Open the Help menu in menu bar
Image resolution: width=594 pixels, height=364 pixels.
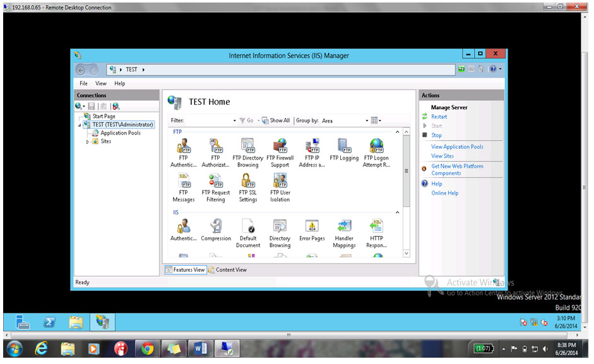click(120, 83)
